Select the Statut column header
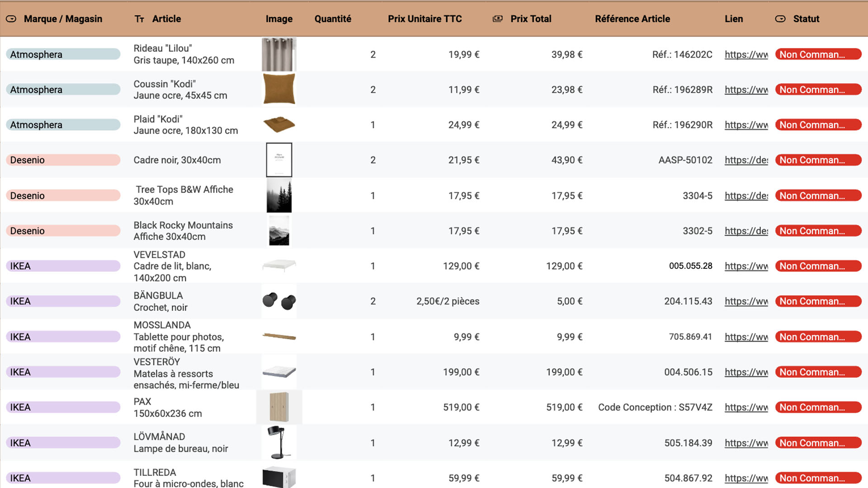Viewport: 868px width, 488px height. (x=806, y=19)
